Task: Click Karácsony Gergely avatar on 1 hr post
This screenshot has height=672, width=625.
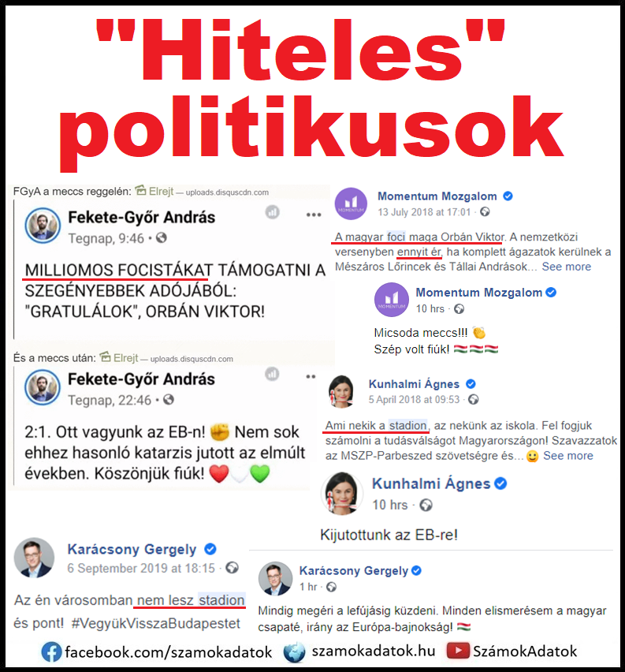Action: (275, 579)
